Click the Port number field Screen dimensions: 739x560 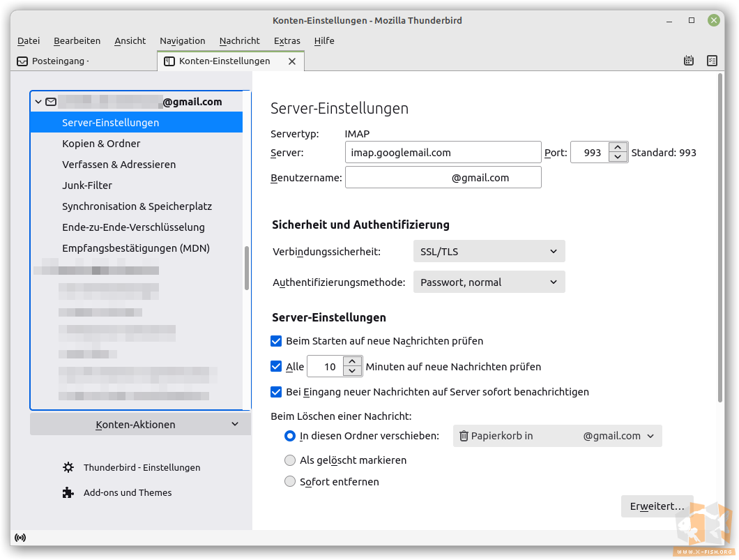click(x=590, y=152)
